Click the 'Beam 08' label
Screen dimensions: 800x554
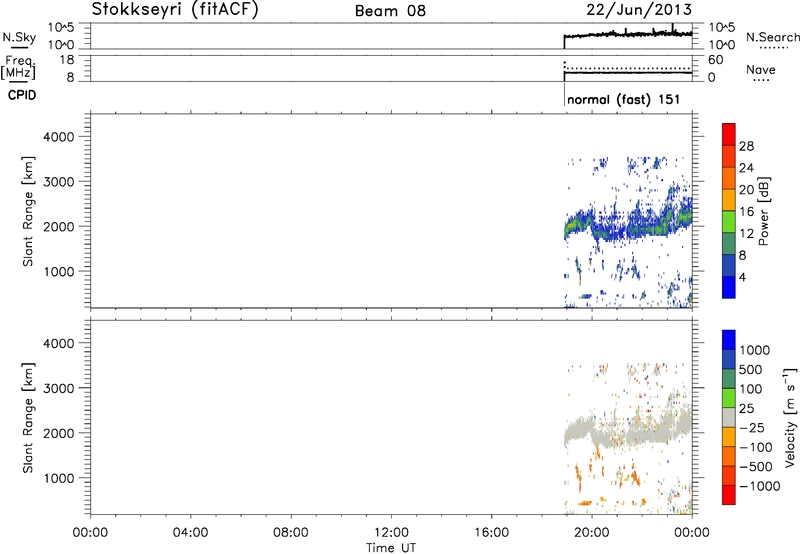tap(390, 11)
